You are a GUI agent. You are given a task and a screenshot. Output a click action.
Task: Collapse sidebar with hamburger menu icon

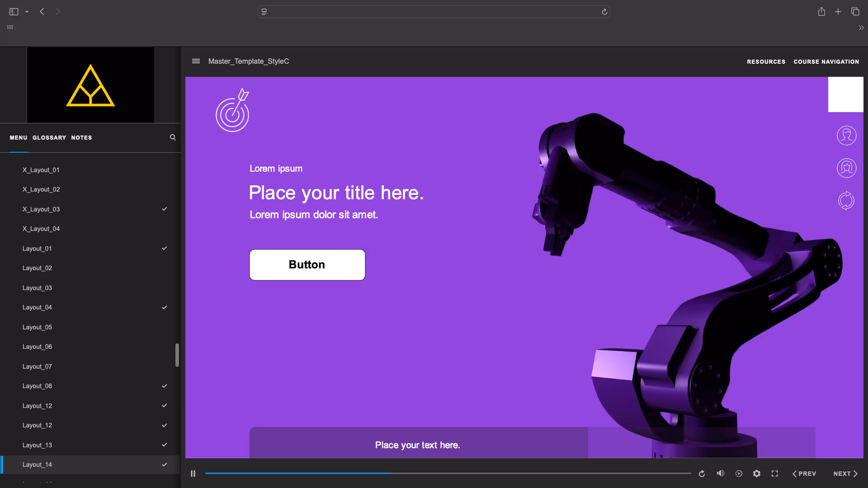coord(196,61)
